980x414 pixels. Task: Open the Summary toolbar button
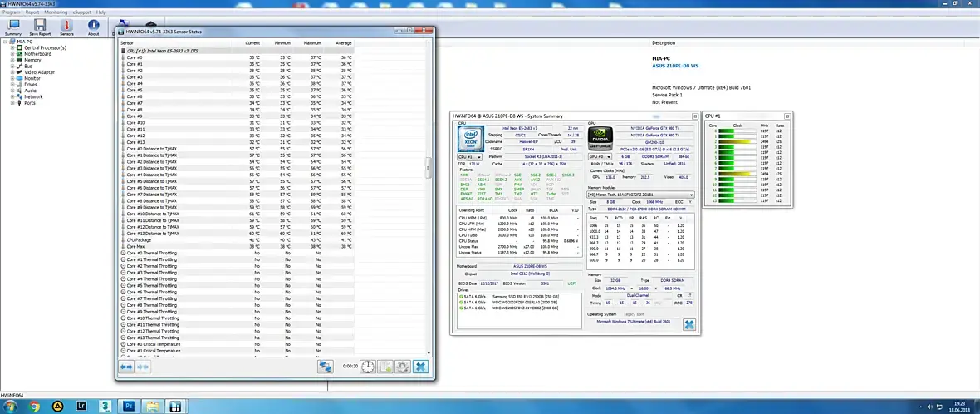[x=13, y=27]
